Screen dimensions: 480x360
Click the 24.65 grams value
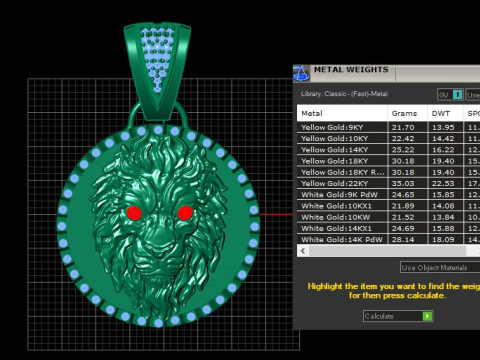click(403, 195)
